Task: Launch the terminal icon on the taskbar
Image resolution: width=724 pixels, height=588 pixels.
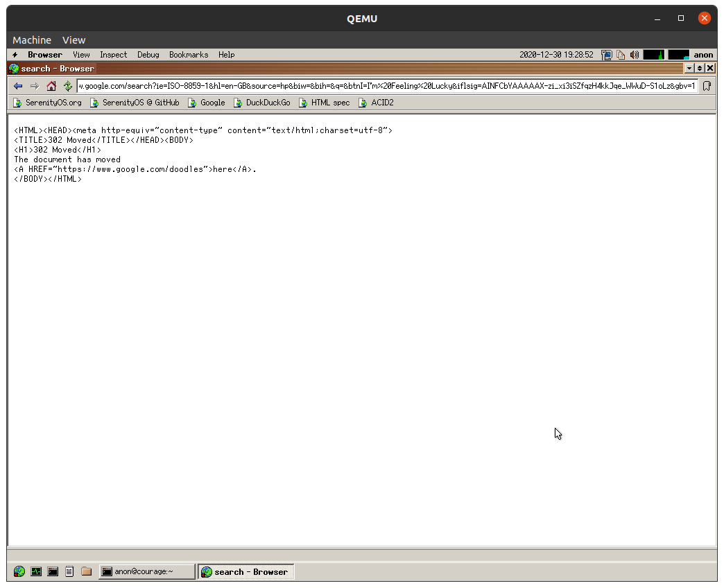Action: [x=53, y=571]
